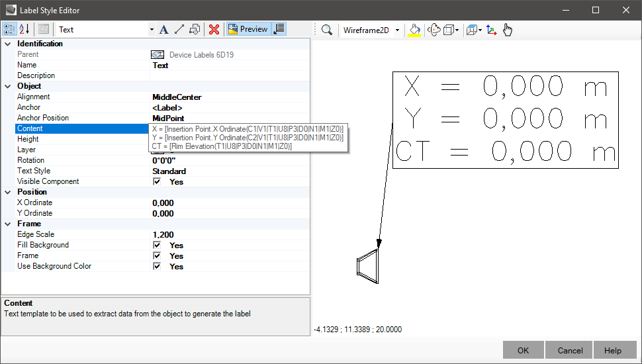Click the Edge Scale property label
Image resolution: width=642 pixels, height=364 pixels.
pyautogui.click(x=36, y=234)
